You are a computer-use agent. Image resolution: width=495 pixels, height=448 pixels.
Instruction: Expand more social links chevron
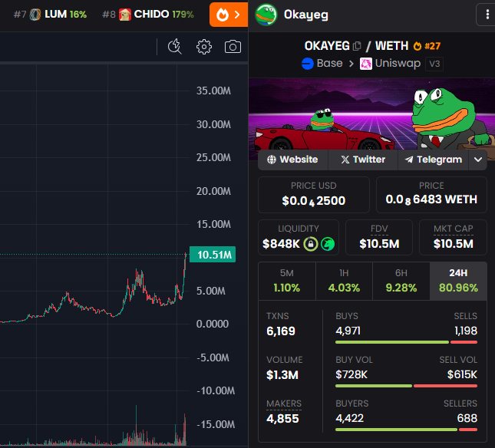click(478, 160)
